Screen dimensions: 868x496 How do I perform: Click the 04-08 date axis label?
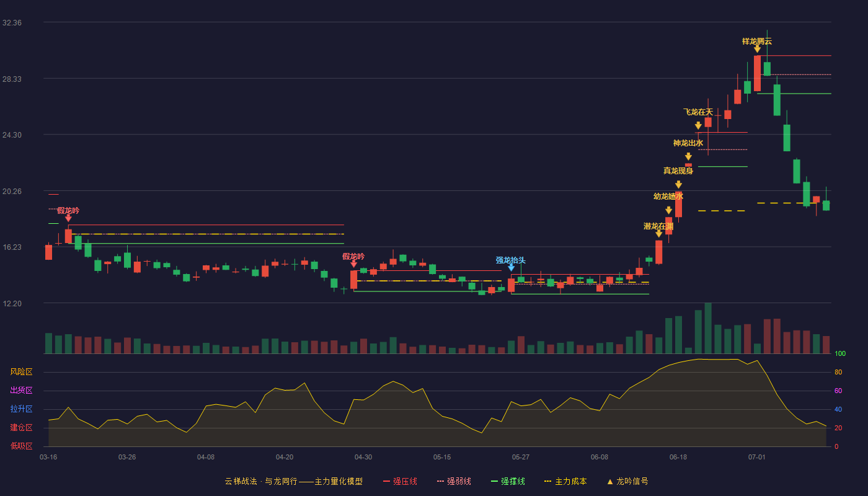[x=206, y=457]
